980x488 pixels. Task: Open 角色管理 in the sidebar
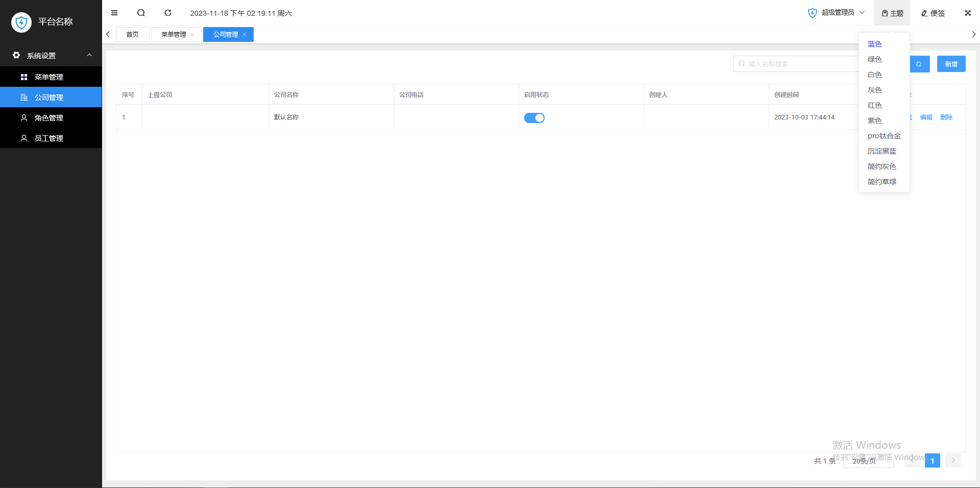(51, 117)
